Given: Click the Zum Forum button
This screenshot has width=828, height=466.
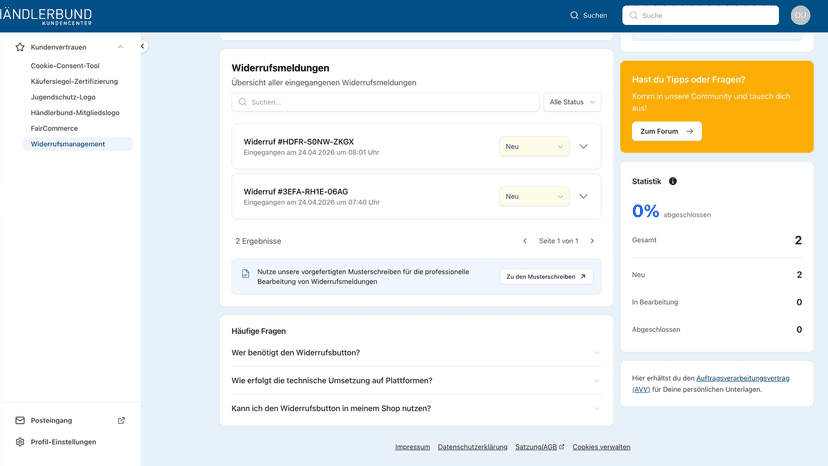Looking at the screenshot, I should pyautogui.click(x=666, y=131).
